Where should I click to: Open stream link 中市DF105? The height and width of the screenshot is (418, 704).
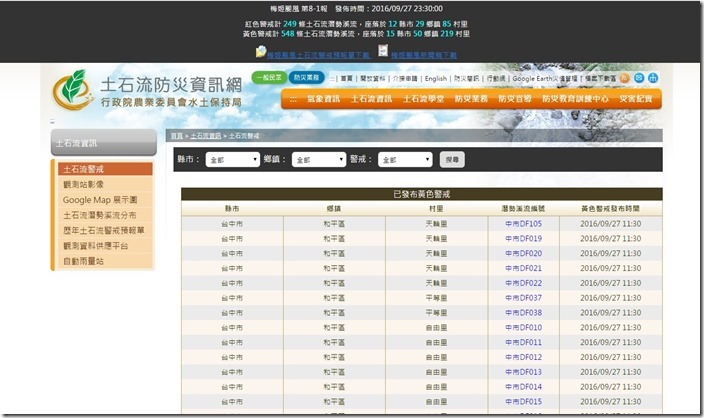coord(524,224)
